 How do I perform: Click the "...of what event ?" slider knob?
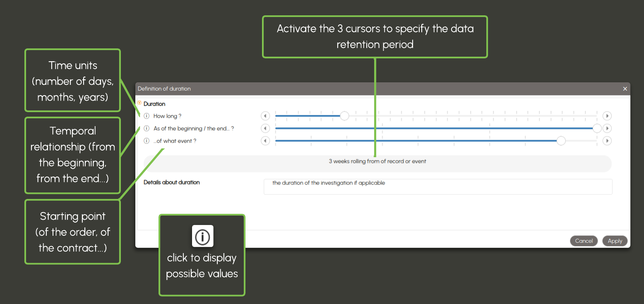(x=561, y=141)
